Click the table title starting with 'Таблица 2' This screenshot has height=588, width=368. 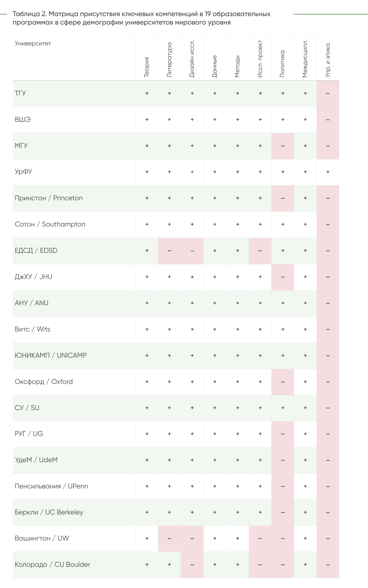(x=141, y=18)
